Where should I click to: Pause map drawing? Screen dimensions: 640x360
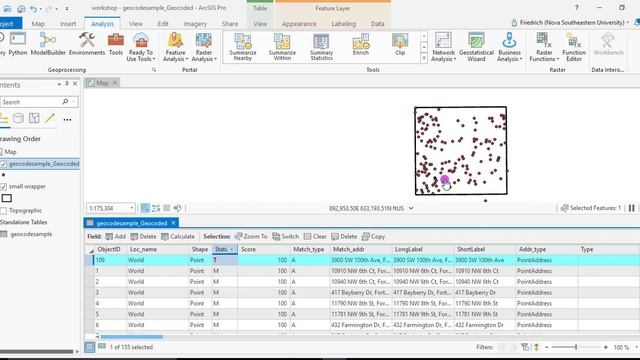click(x=631, y=208)
